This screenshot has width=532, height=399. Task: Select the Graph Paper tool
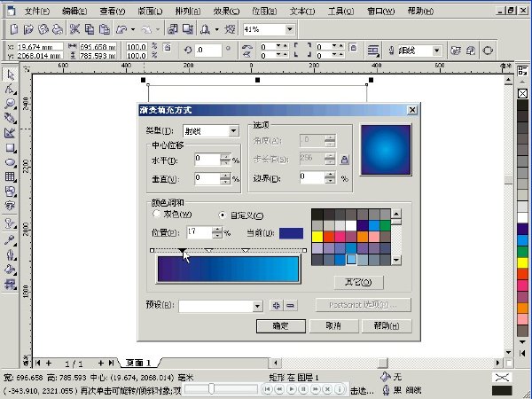pos(10,176)
